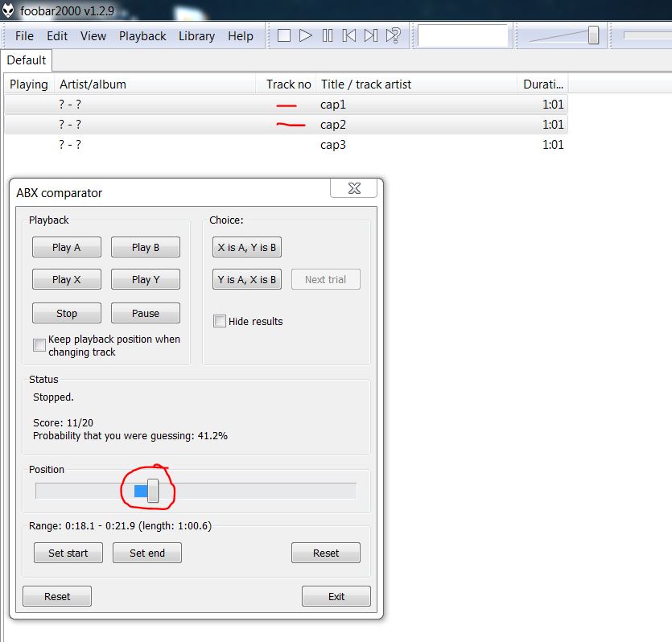
Task: Click the Random playback toolbar icon
Action: pyautogui.click(x=393, y=35)
